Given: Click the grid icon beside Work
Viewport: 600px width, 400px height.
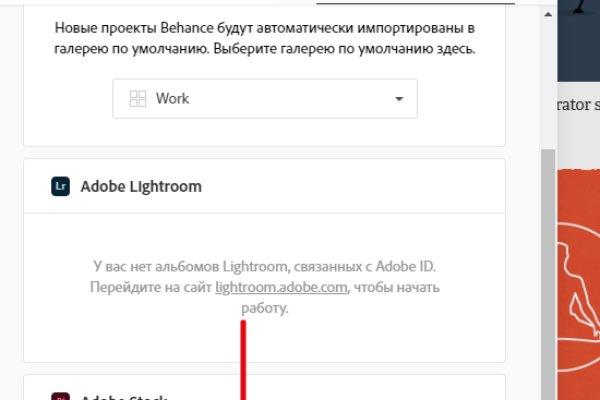Looking at the screenshot, I should [x=138, y=99].
